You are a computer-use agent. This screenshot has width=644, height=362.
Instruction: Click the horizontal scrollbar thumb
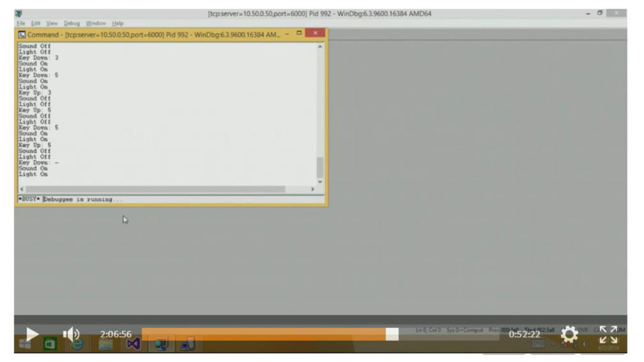(156, 189)
